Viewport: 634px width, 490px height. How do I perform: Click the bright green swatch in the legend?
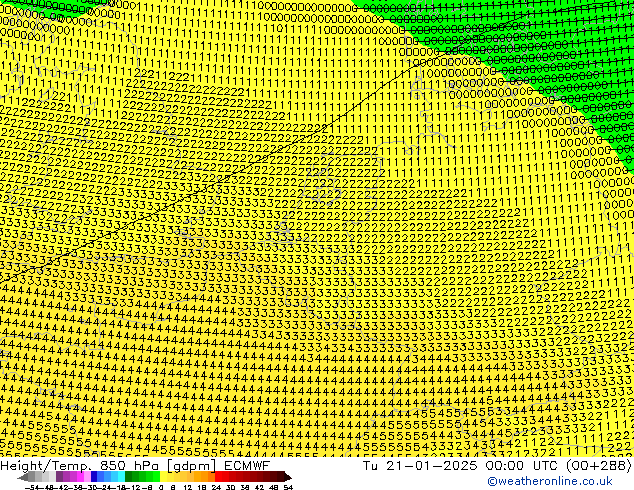(156, 477)
